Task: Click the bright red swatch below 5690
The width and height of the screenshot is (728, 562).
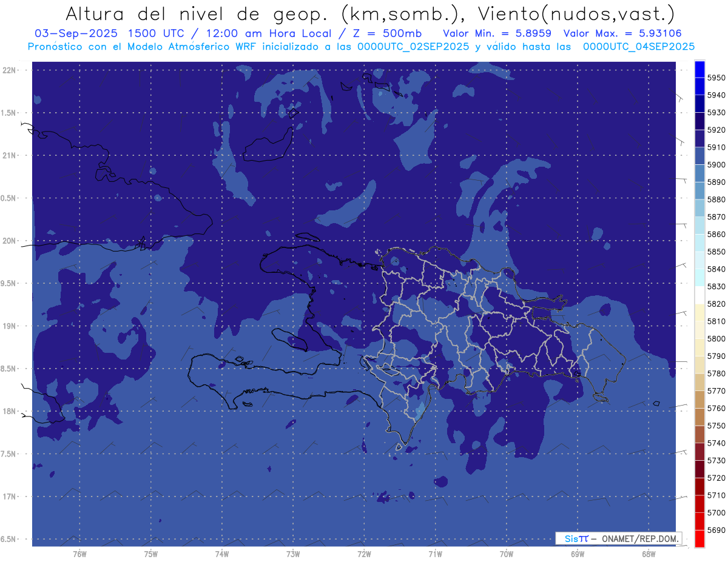Action: (699, 538)
